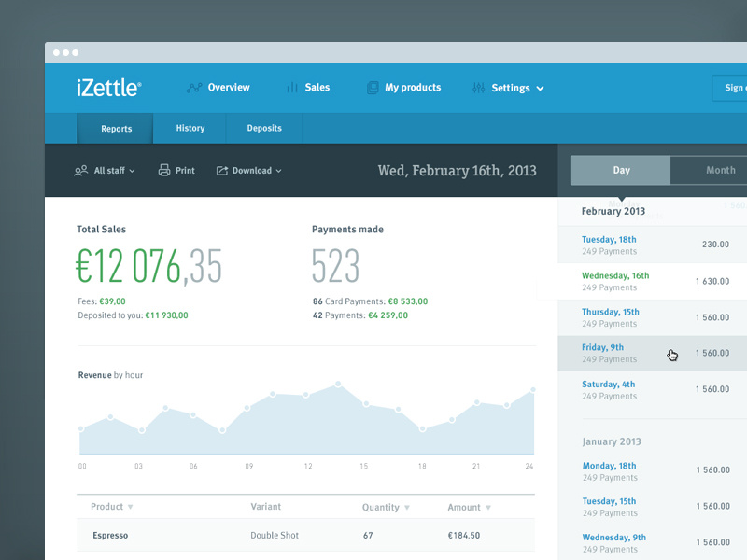This screenshot has width=747, height=560.
Task: Click the date heading Wed, February 16th, 2013
Action: [457, 171]
